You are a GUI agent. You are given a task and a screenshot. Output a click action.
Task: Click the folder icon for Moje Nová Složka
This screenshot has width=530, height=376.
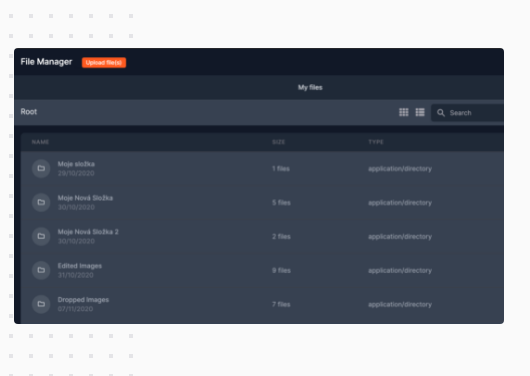point(41,202)
